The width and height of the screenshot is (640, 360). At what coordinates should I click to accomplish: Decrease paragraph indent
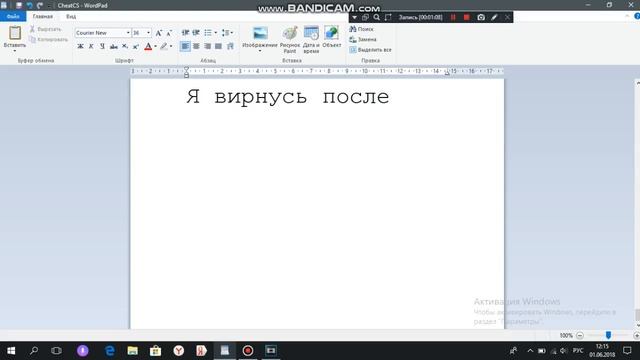[x=185, y=33]
